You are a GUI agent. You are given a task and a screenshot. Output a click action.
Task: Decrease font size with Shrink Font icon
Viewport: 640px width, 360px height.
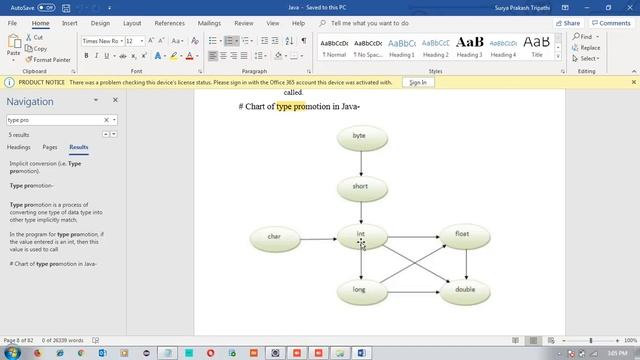pos(161,40)
